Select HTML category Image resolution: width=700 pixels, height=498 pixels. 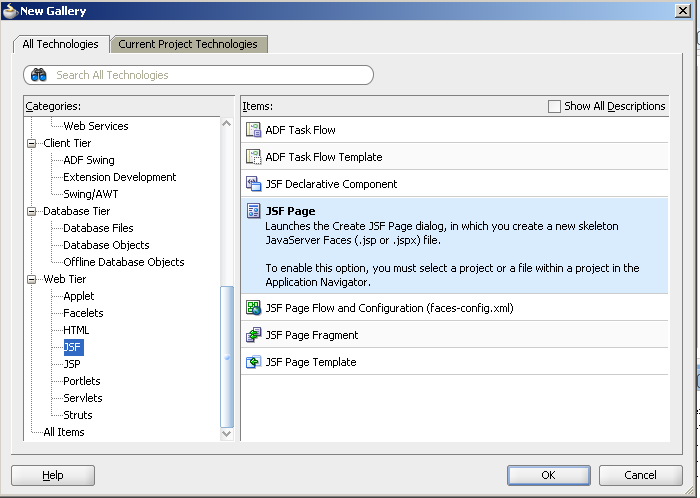[x=76, y=330]
